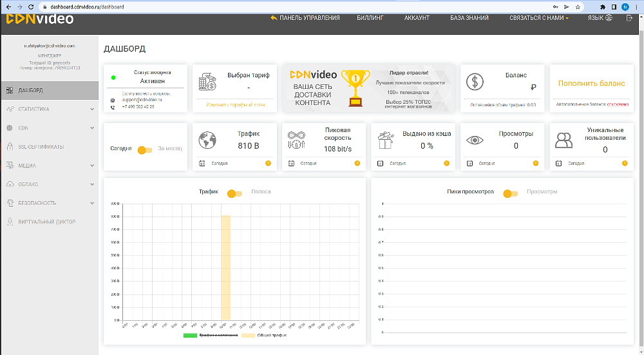Click the +7 499 phone number link
Screen dimensions: 644x355
click(x=138, y=107)
